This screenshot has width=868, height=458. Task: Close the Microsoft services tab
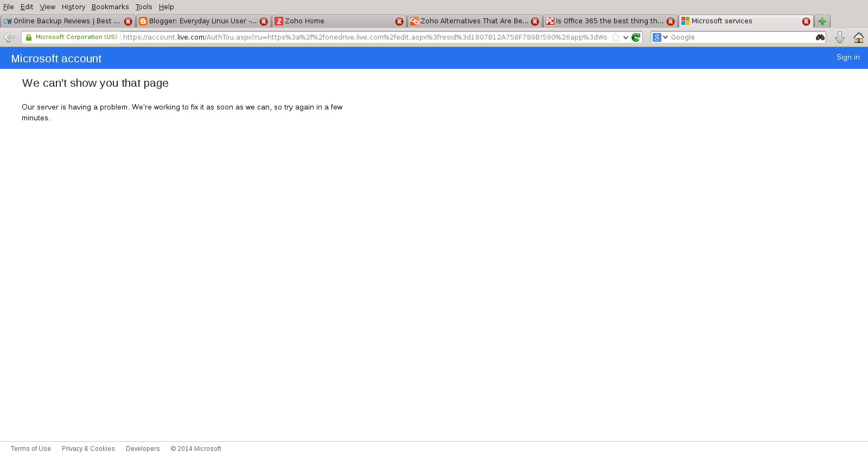[806, 22]
